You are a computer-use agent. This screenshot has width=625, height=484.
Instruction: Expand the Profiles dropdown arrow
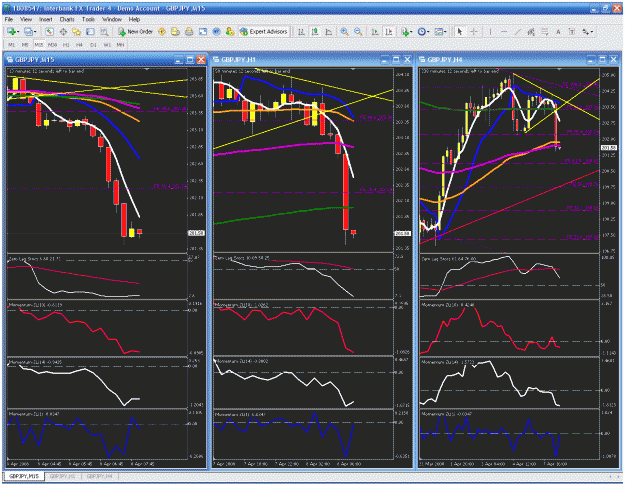click(35, 32)
